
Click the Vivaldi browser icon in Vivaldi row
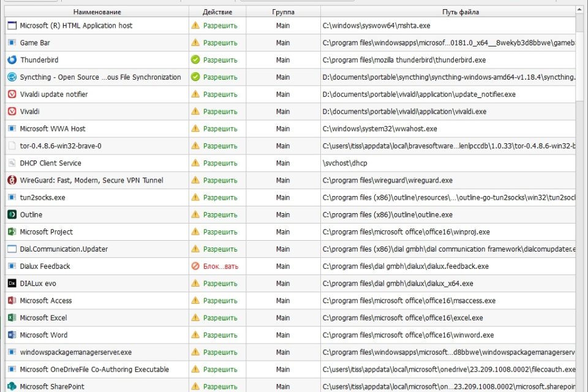pyautogui.click(x=12, y=111)
